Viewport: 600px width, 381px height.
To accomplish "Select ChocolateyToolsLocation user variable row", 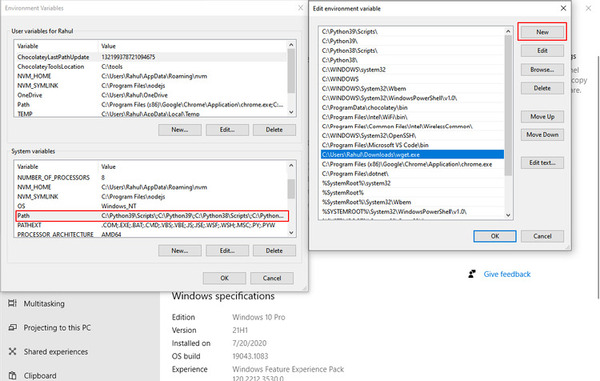I will [151, 67].
